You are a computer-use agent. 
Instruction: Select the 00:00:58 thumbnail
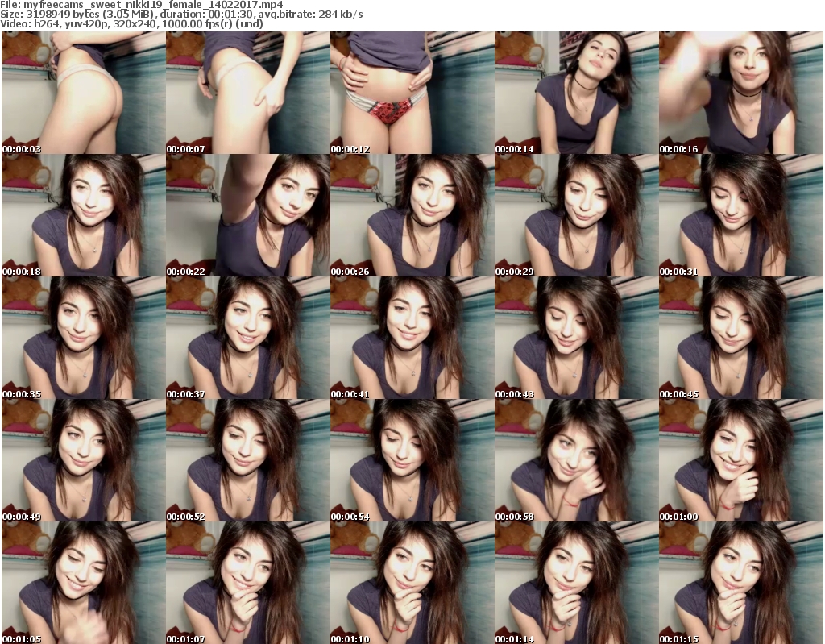point(577,461)
